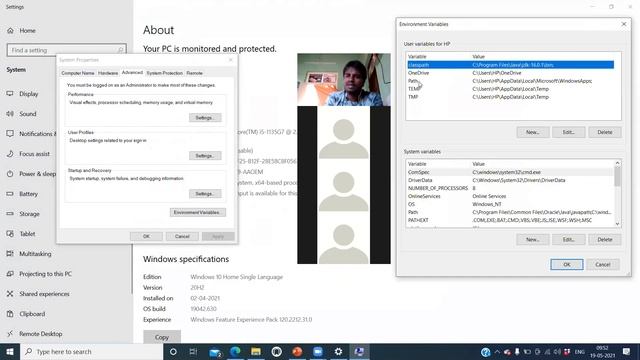This screenshot has width=640, height=360.
Task: Open Cortana circle icon on taskbar
Action: pyautogui.click(x=173, y=351)
